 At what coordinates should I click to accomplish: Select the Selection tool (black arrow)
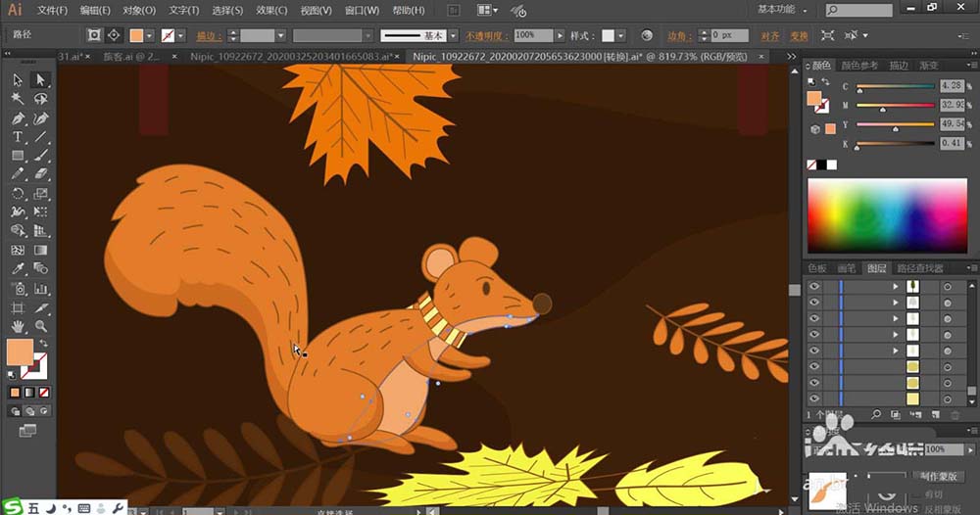(x=18, y=80)
